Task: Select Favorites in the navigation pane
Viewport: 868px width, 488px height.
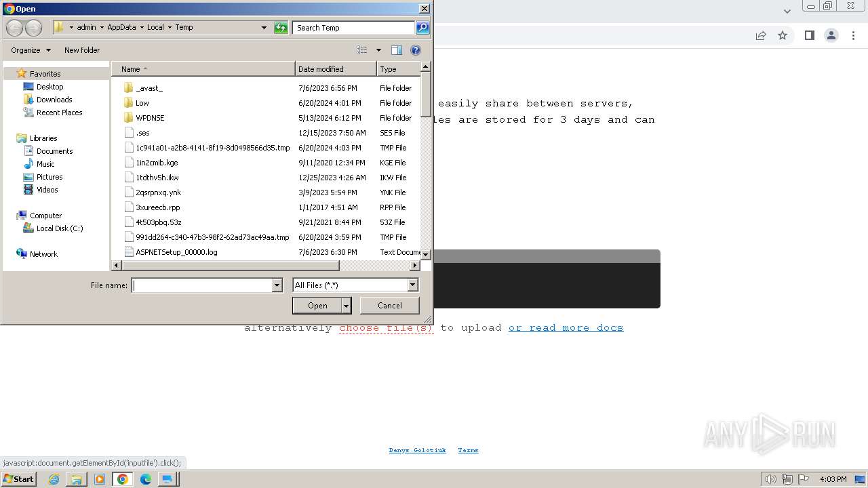Action: pos(45,74)
